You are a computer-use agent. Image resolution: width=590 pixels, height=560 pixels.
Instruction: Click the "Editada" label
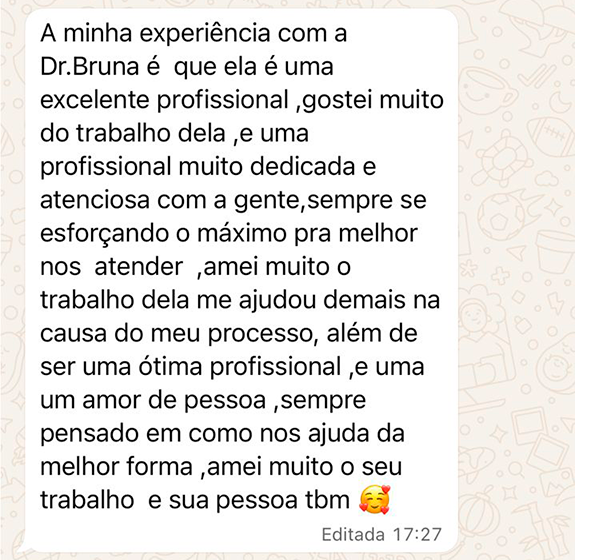pos(353,534)
